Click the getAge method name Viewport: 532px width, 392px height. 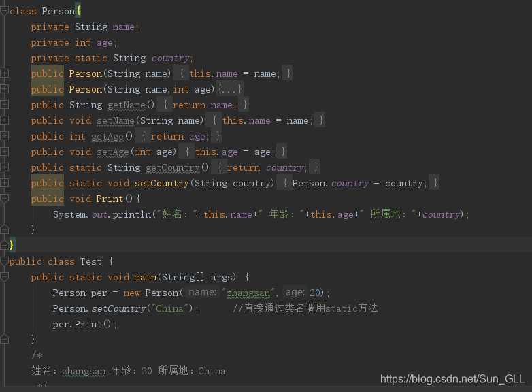107,136
